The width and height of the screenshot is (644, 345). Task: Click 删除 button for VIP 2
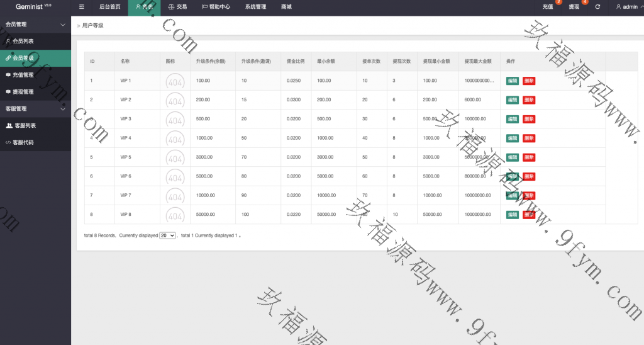coord(529,100)
